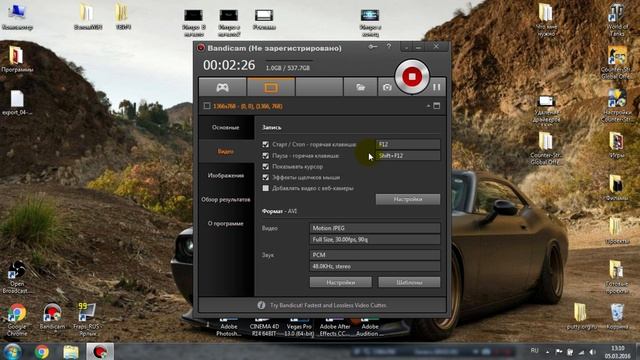
Task: Toggle fullscreen capture window icon
Action: 437,106
